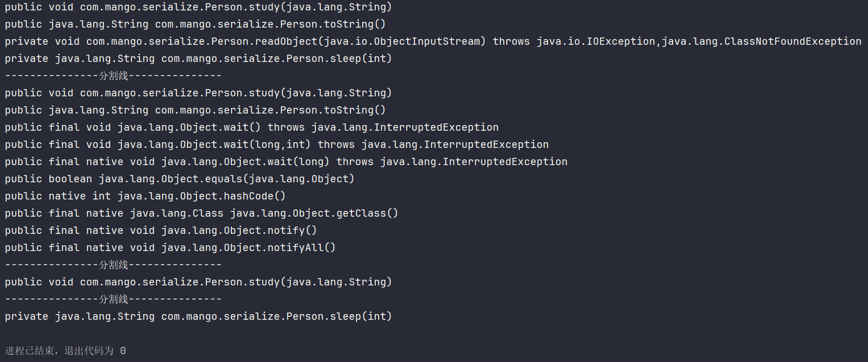Click the last 分割线 separator line

coord(113,299)
